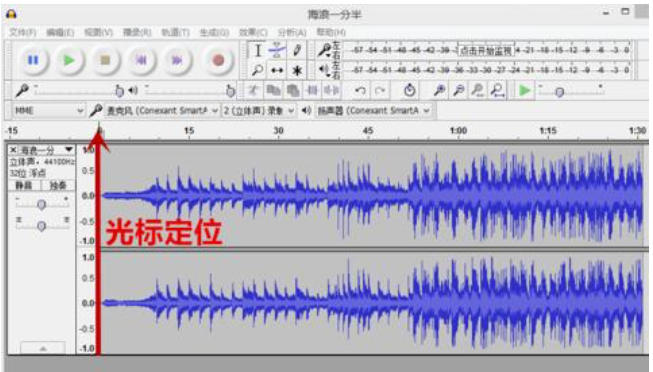Open the 分析(A) menu
This screenshot has height=372, width=653.
[x=292, y=32]
